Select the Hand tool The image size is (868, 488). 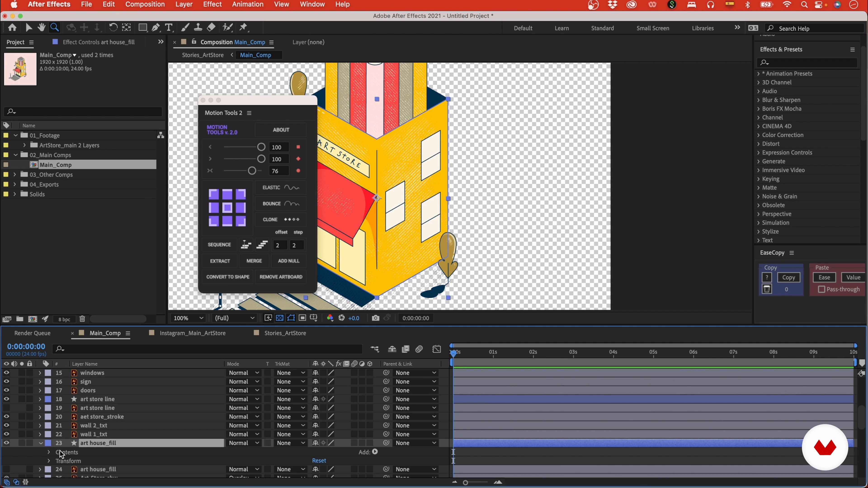point(41,28)
